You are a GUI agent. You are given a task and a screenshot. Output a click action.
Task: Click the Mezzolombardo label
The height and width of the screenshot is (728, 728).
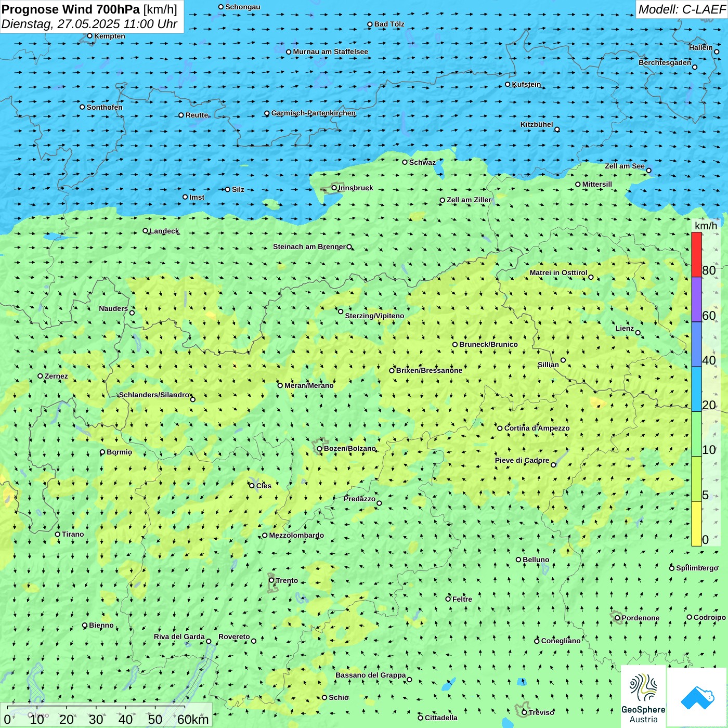click(x=296, y=535)
